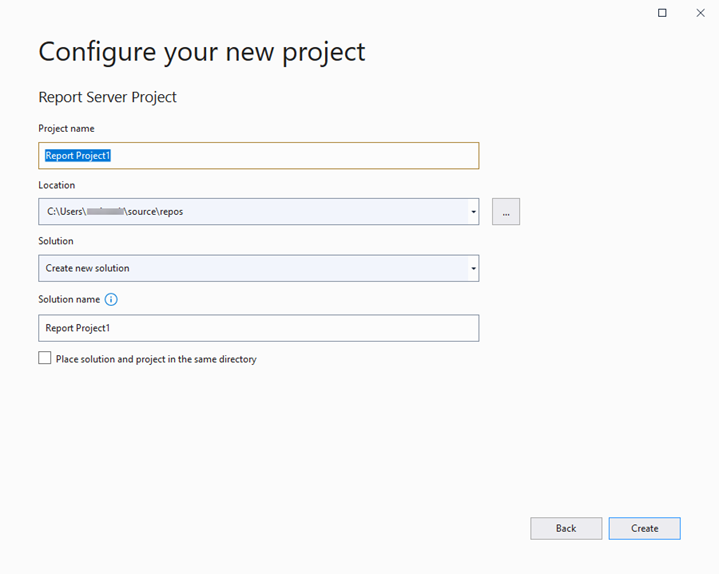The image size is (719, 574).
Task: Expand the Location dropdown arrow
Action: coord(472,212)
